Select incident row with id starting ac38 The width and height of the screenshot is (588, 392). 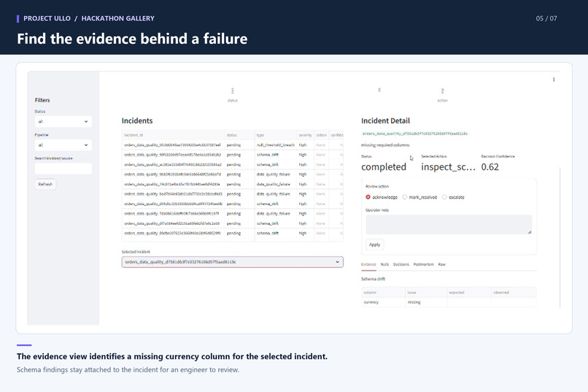(232, 164)
